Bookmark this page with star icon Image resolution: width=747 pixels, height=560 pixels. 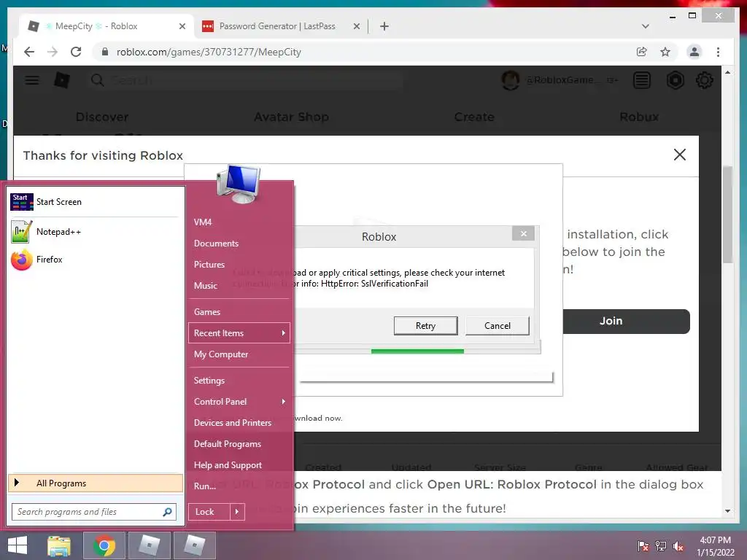(x=665, y=52)
